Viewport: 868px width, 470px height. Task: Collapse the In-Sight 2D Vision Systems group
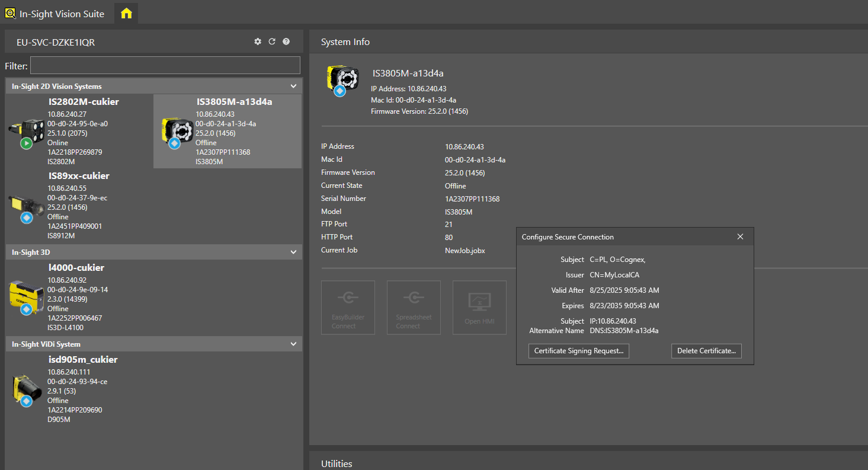coord(293,87)
